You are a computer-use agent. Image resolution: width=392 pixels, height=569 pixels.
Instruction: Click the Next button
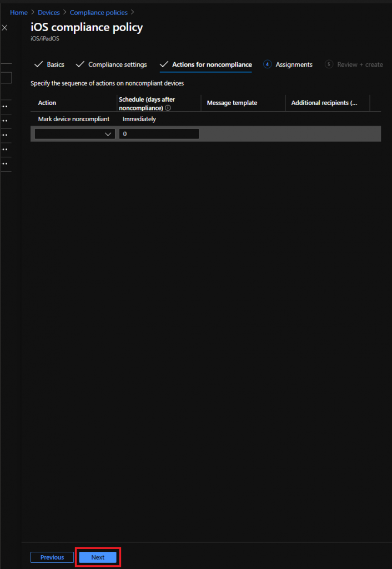98,557
